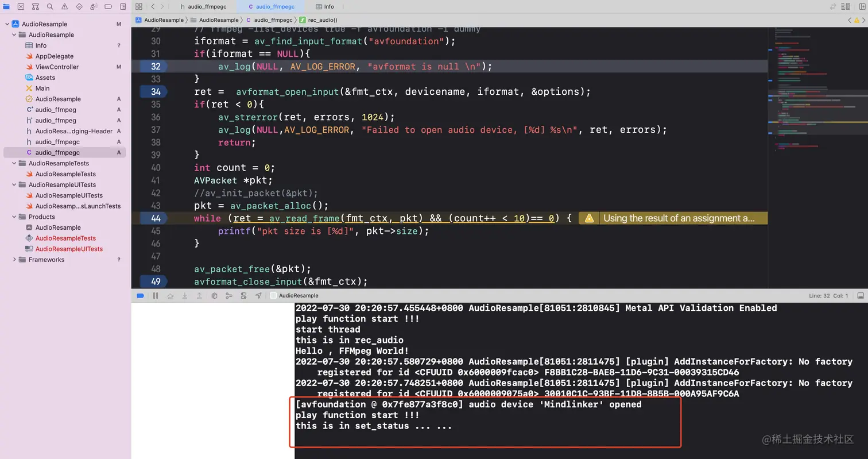Screen dimensions: 868x459
Task: Click the Step Out debug icon
Action: 199,296
